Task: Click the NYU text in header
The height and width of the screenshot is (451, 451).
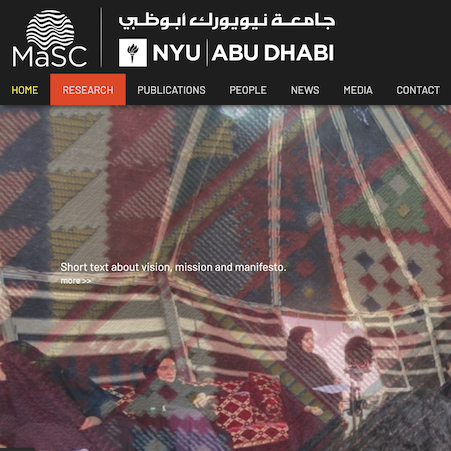Action: pyautogui.click(x=176, y=53)
